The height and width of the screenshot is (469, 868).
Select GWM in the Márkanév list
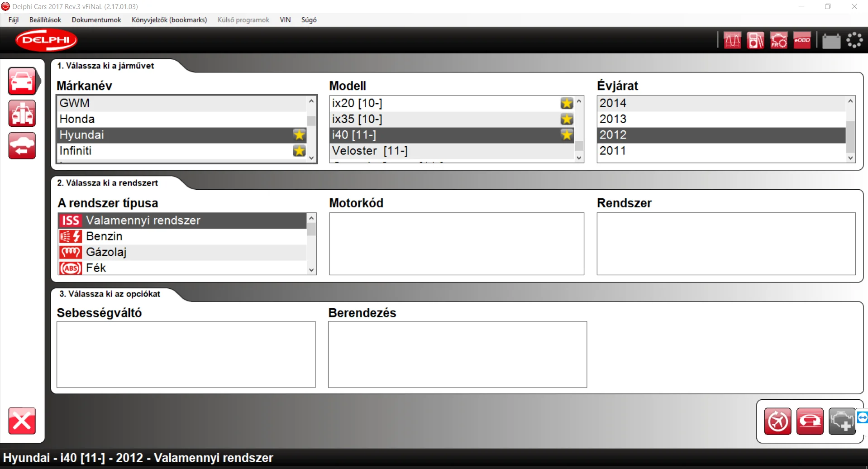tap(182, 103)
